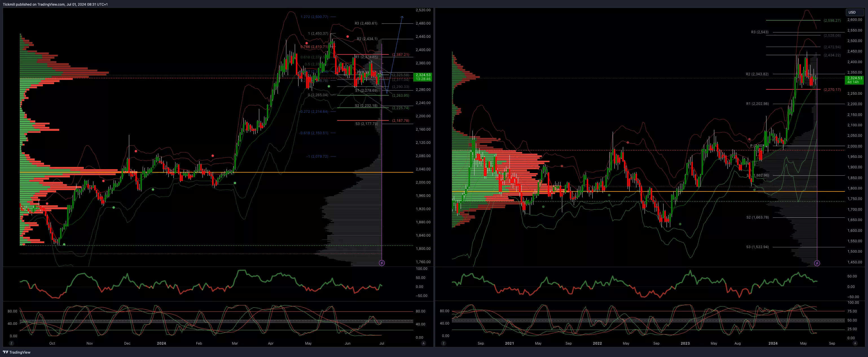Click the TradingView logo at bottom left
This screenshot has width=868, height=357.
[17, 352]
